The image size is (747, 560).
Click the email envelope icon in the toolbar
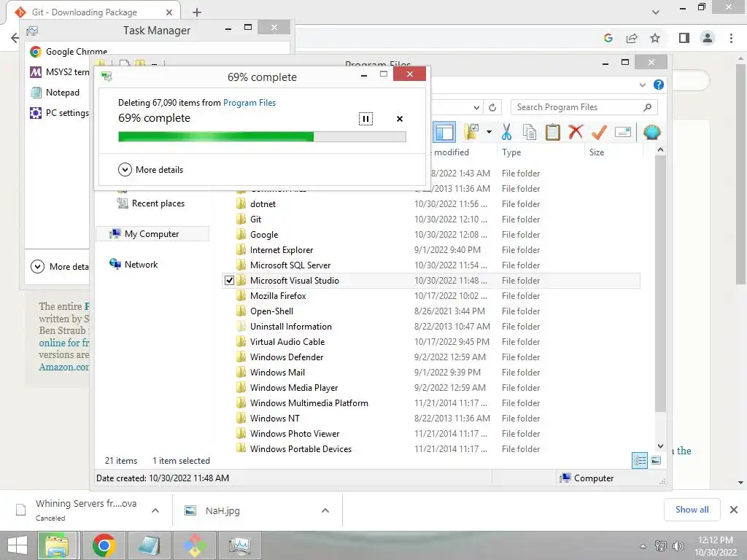623,132
